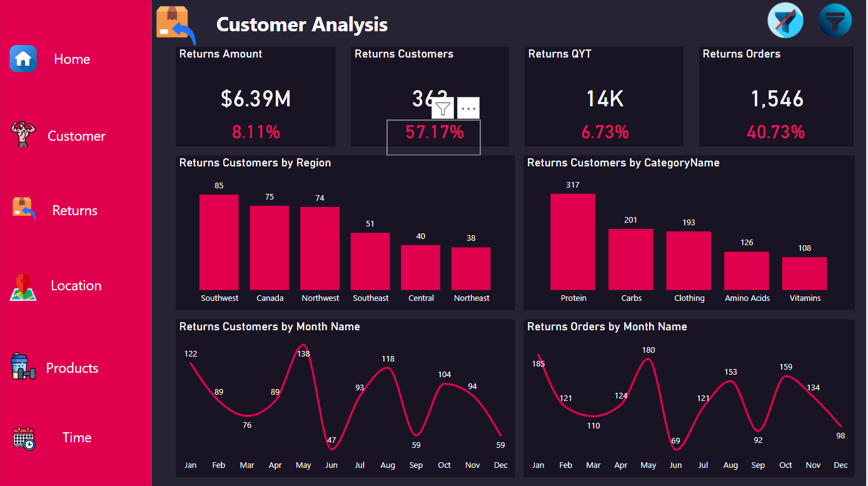Viewport: 868px width, 486px height.
Task: Open the Products page label
Action: [x=72, y=368]
